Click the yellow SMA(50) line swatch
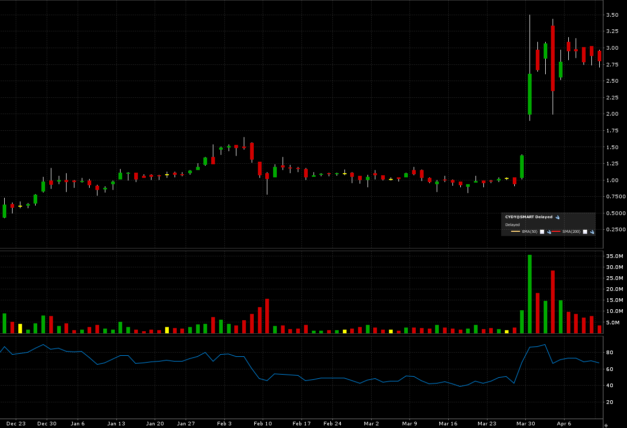 (x=514, y=231)
